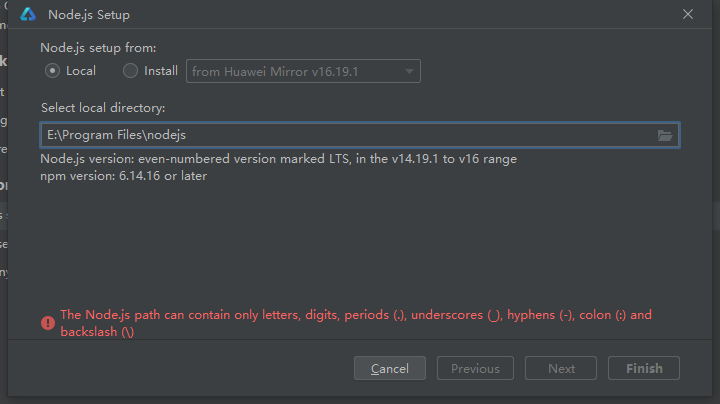
Task: Select the Local radio button
Action: pos(52,71)
